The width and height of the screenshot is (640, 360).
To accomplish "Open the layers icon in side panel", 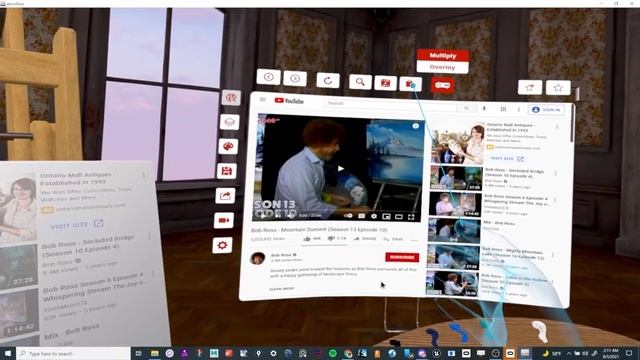I will pos(229,122).
